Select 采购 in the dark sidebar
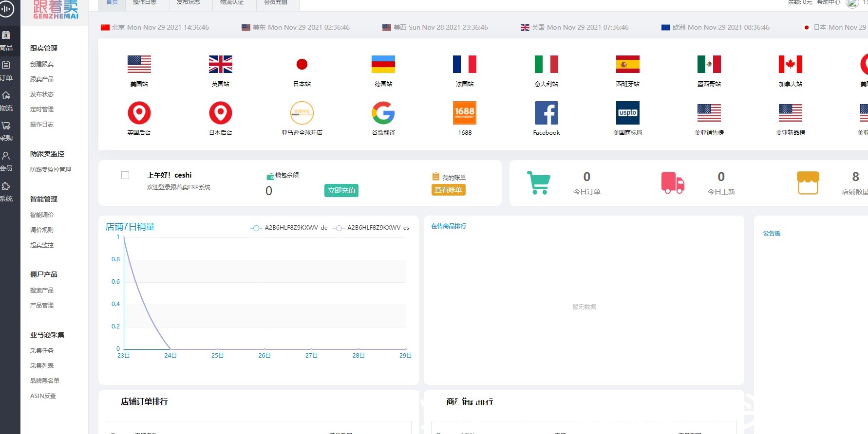Image resolution: width=868 pixels, height=434 pixels. click(x=6, y=132)
